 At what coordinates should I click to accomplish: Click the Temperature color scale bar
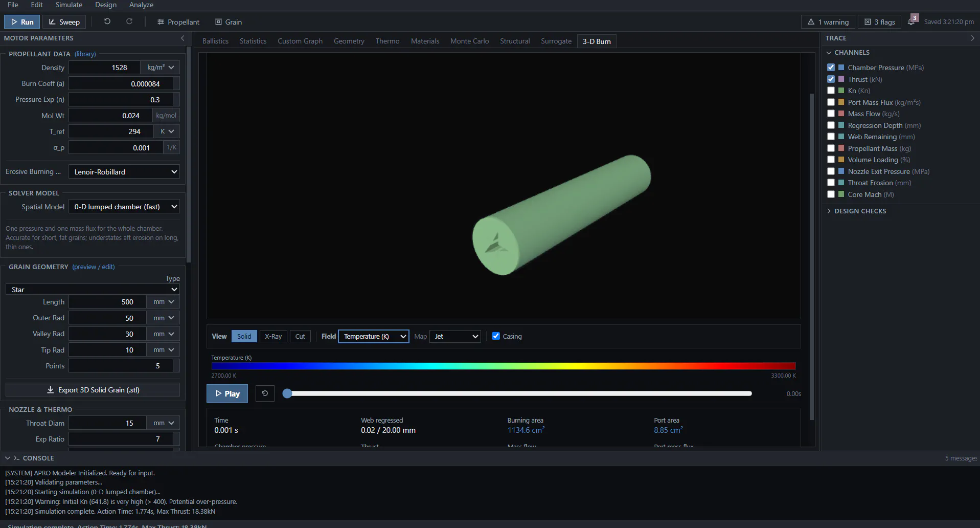[x=504, y=366]
